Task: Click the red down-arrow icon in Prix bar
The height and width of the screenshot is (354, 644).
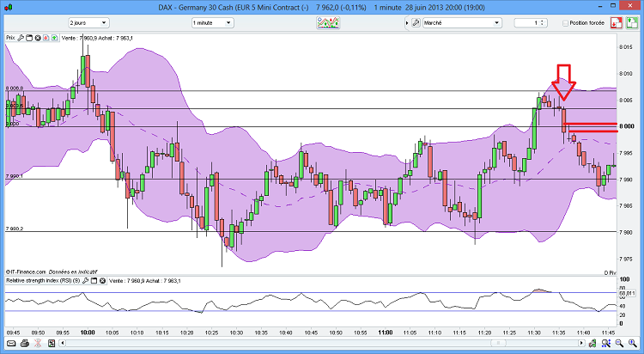Action: (x=46, y=38)
